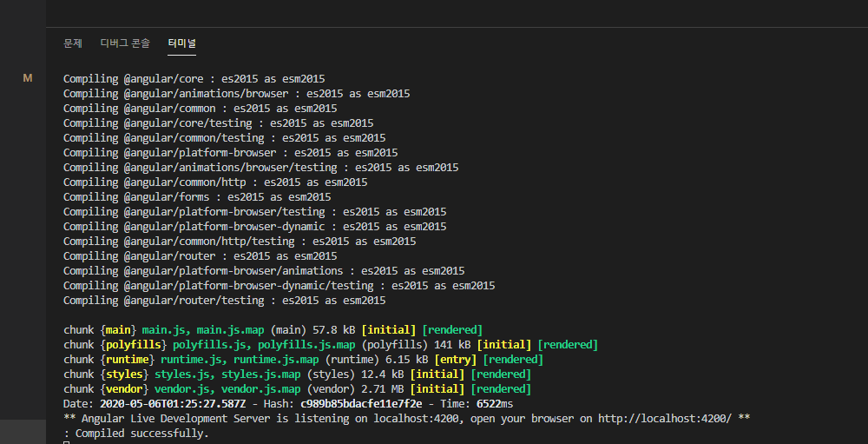Click the chunk {runtime} text
This screenshot has width=868, height=444.
point(109,359)
